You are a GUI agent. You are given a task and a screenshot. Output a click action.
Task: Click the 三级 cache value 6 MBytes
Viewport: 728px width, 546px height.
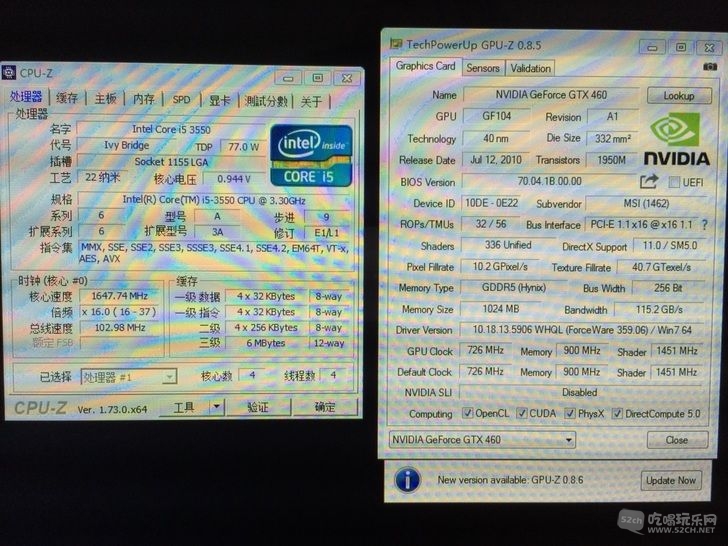265,343
